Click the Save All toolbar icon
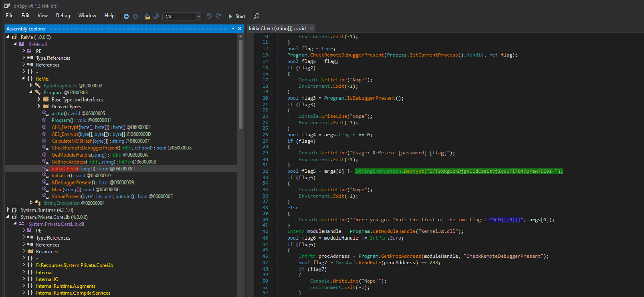Viewport: 644px width, 297px height. click(156, 16)
